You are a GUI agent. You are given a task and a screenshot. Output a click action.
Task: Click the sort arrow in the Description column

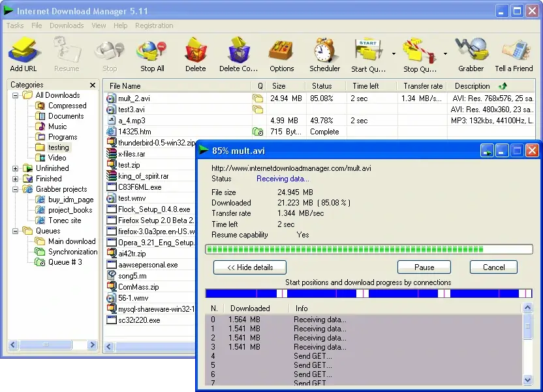click(503, 85)
